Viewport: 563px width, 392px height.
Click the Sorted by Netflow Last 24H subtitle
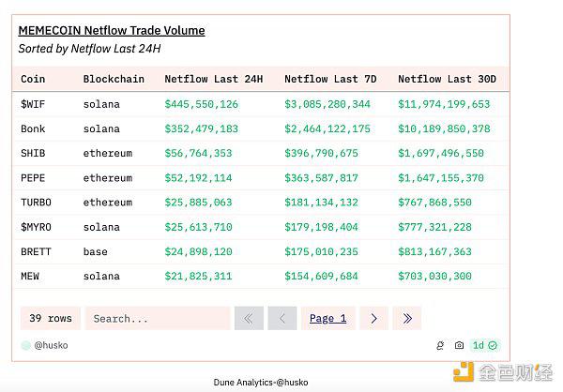coord(89,49)
